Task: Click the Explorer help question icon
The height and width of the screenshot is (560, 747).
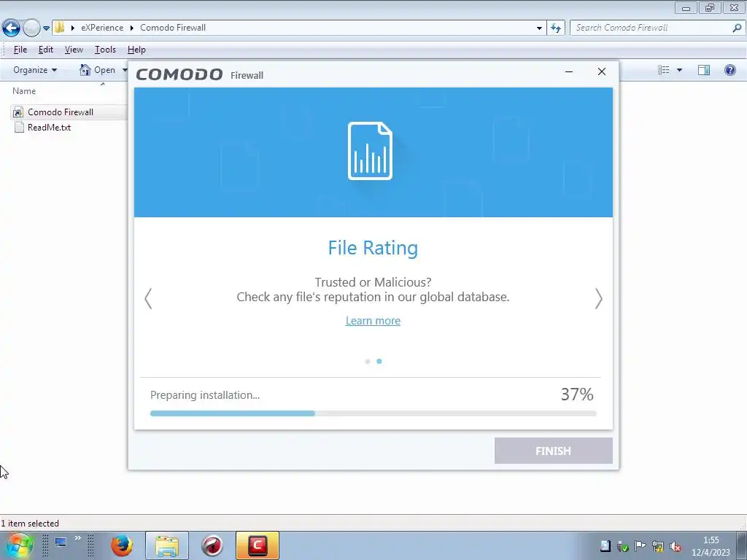Action: (x=729, y=70)
